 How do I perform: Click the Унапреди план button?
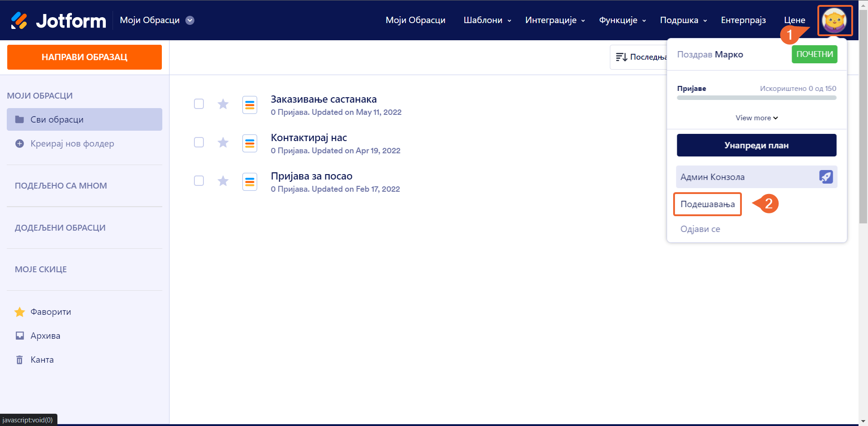[x=757, y=145]
